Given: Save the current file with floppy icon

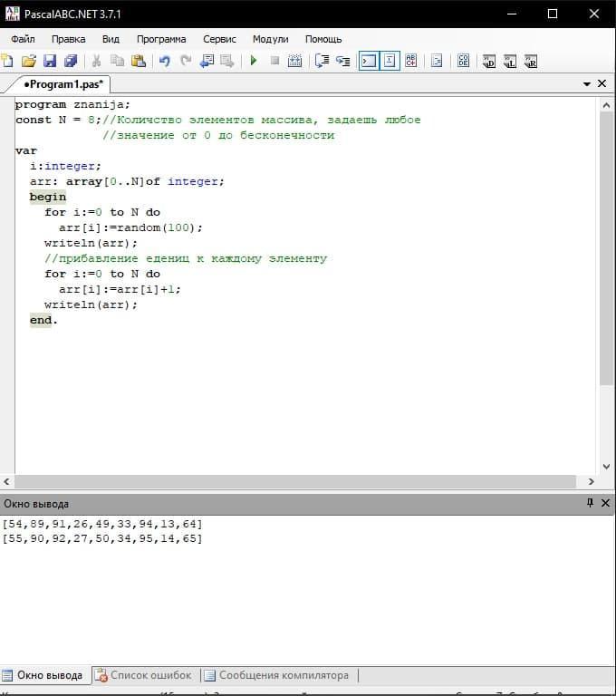Looking at the screenshot, I should pyautogui.click(x=50, y=61).
